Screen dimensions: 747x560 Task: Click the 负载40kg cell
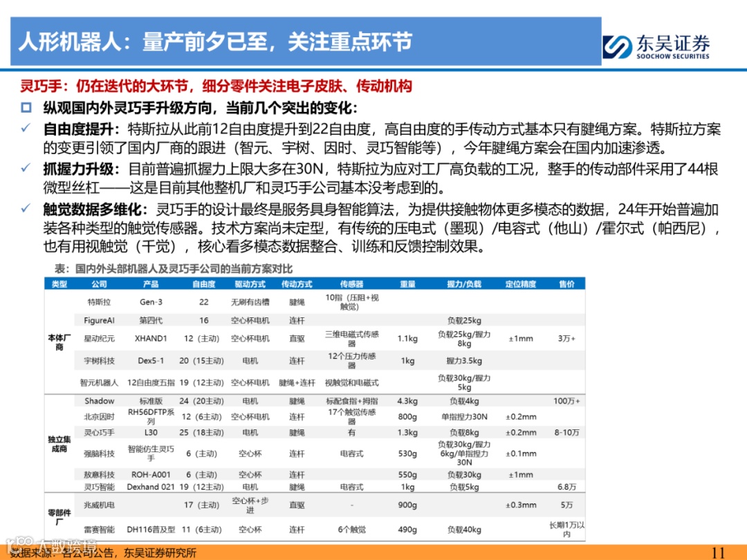pos(464,530)
